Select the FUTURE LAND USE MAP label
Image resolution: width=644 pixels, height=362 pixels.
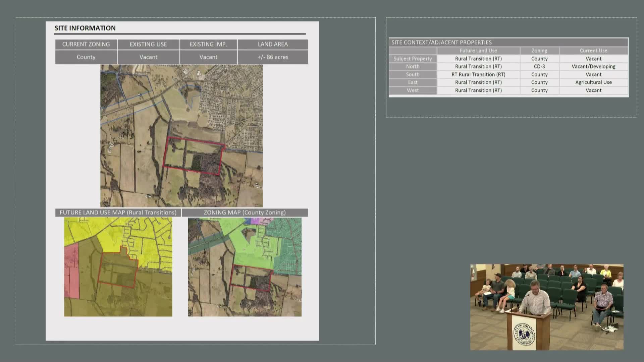(118, 213)
